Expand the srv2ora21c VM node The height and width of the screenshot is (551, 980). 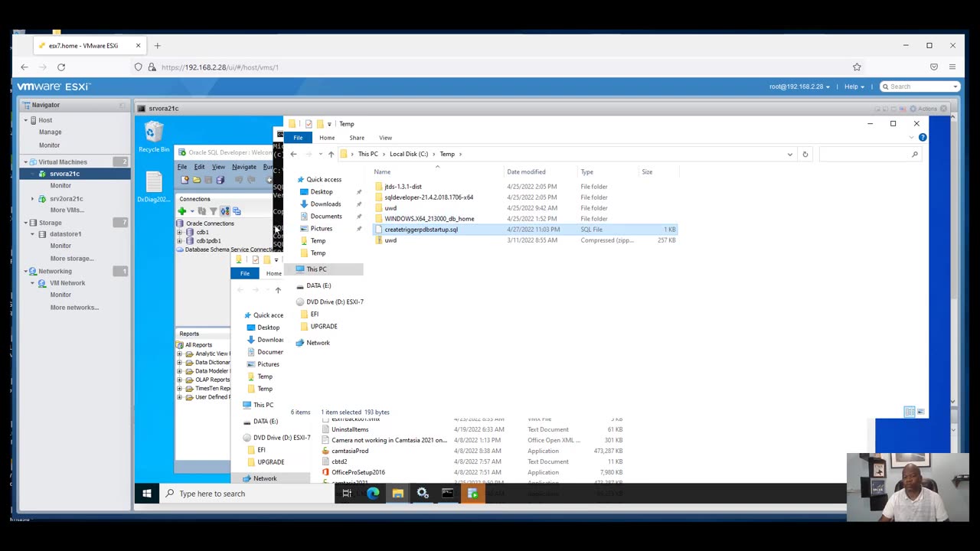click(32, 199)
